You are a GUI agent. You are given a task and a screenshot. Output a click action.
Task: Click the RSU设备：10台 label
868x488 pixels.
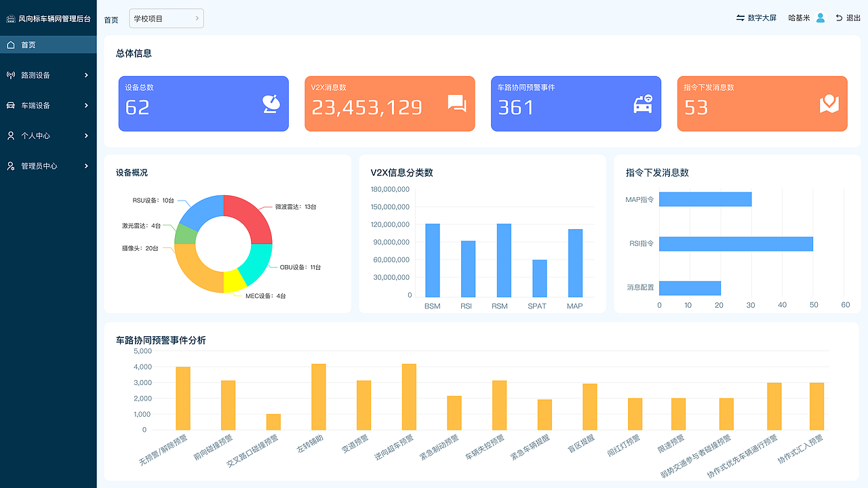(x=153, y=201)
